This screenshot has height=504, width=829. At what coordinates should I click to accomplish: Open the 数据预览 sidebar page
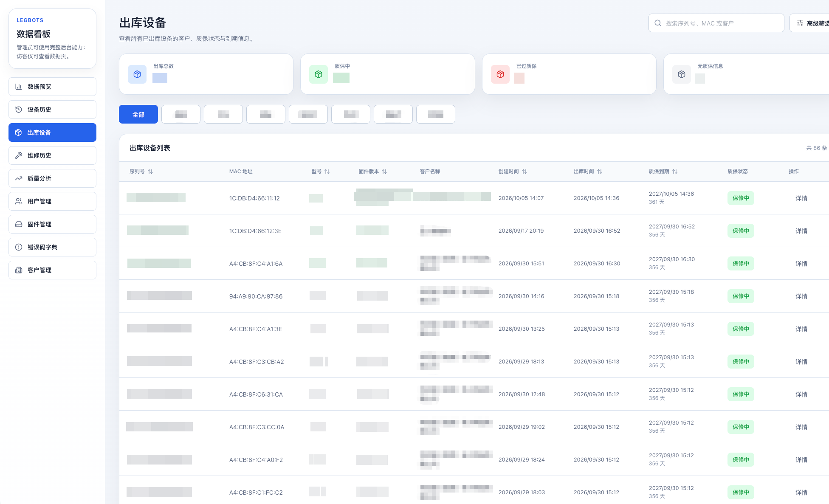52,87
